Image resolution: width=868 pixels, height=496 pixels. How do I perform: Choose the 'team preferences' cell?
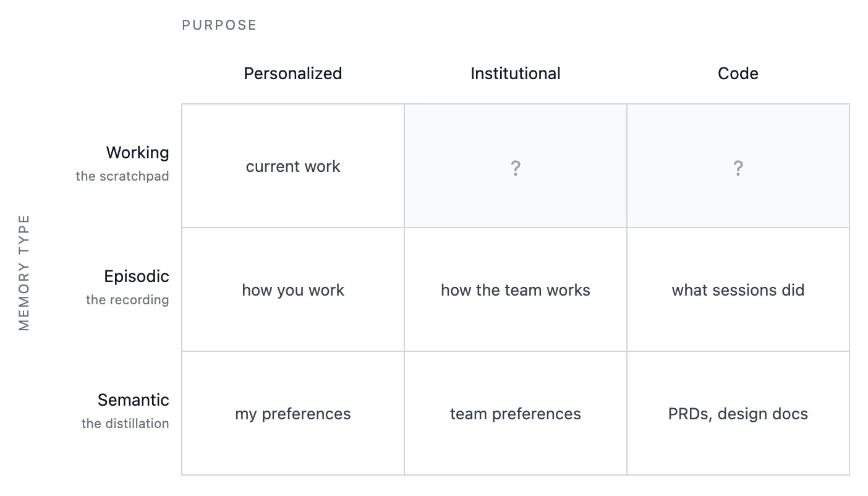516,414
